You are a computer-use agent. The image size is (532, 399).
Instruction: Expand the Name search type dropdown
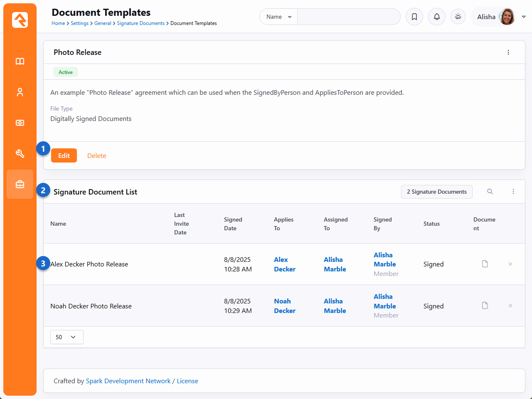(x=278, y=17)
